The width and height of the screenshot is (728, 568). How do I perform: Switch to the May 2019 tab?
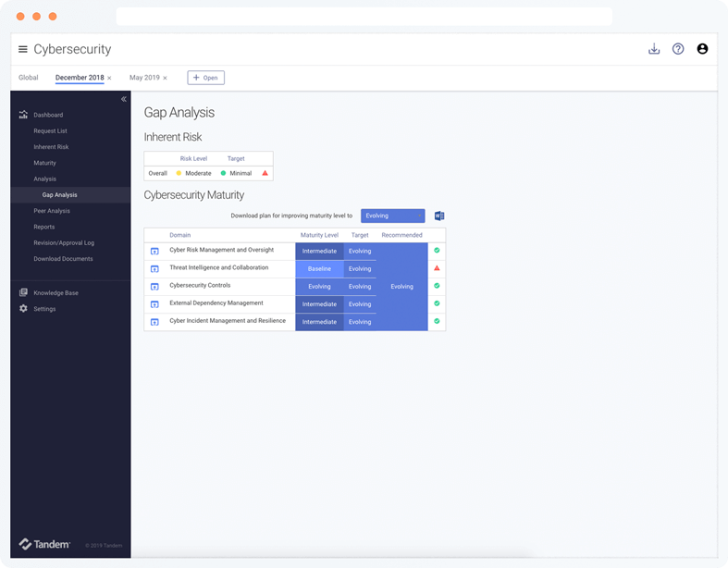[144, 78]
